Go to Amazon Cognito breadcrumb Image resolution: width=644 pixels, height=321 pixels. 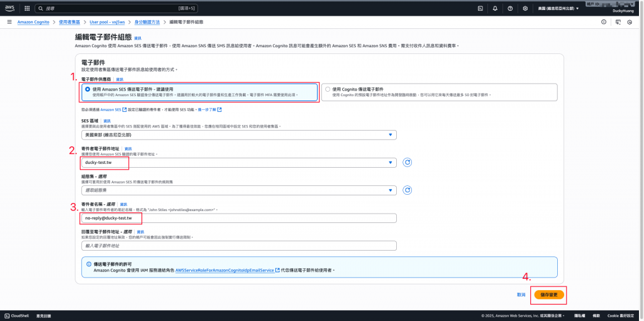pos(33,22)
